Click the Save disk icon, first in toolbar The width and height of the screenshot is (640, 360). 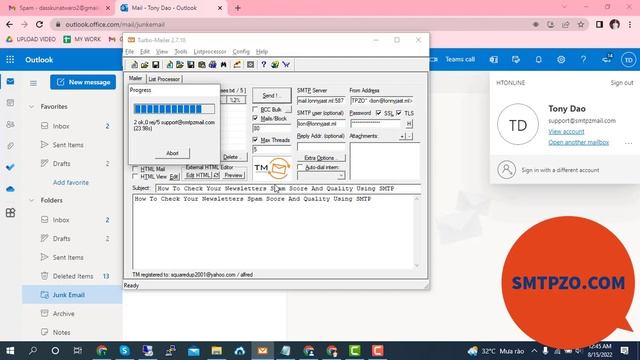click(156, 64)
